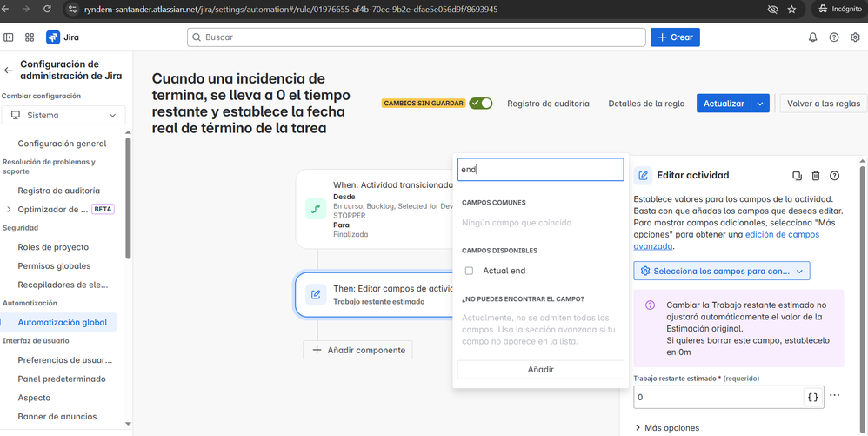Screen dimensions: 868x436
Task: Click the blue Crear button
Action: [x=675, y=37]
